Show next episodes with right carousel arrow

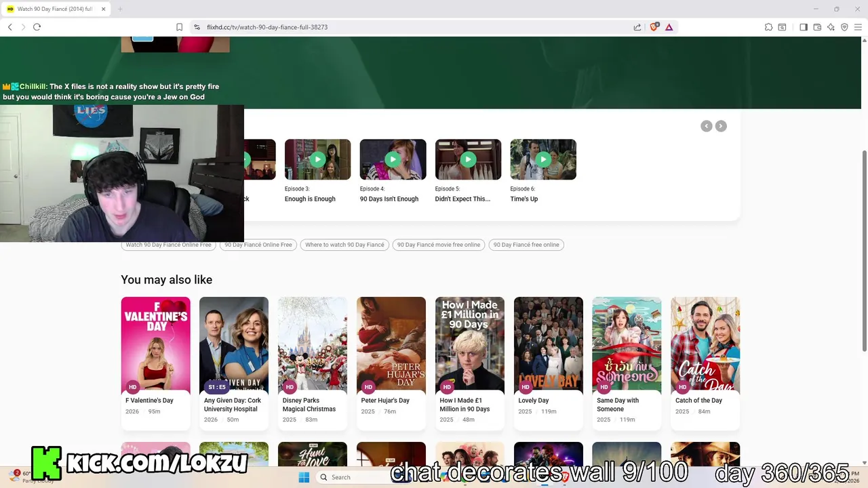[721, 126]
